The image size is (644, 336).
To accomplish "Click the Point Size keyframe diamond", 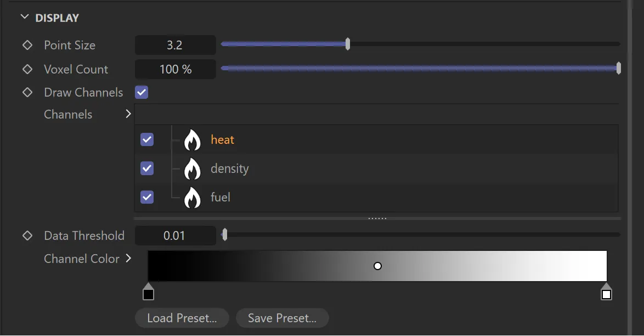I will pos(27,45).
